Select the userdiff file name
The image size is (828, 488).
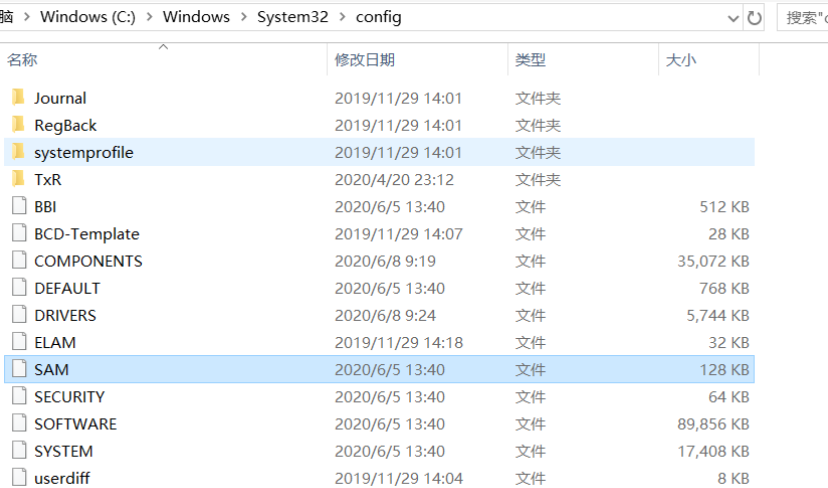tap(62, 478)
